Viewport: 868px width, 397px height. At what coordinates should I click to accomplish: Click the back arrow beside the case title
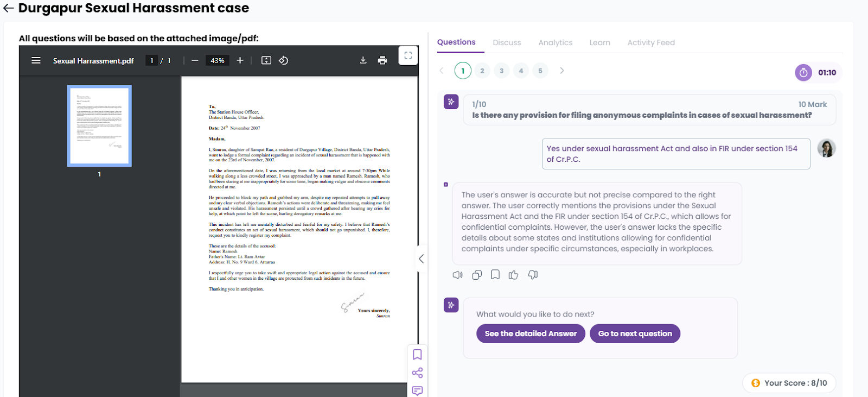(9, 8)
